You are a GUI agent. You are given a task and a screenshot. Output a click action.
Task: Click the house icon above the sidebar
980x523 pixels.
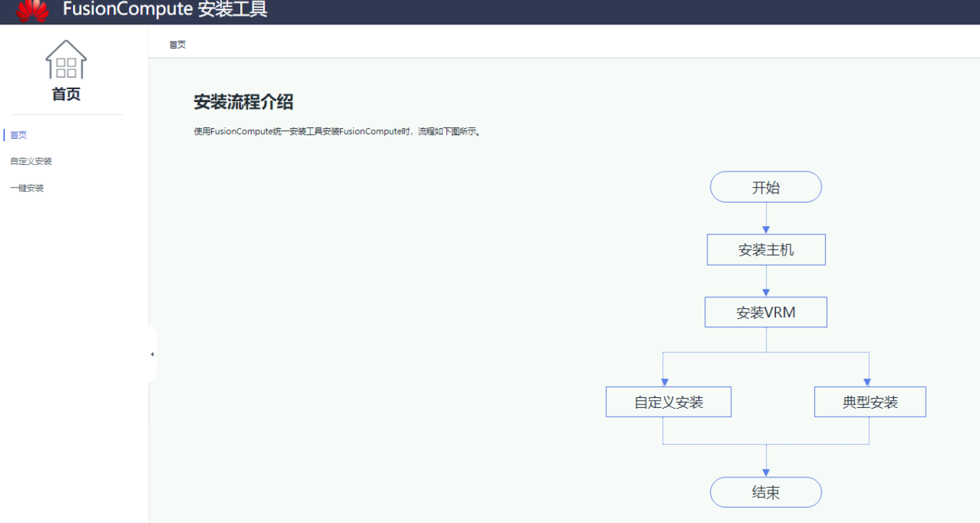coord(66,60)
